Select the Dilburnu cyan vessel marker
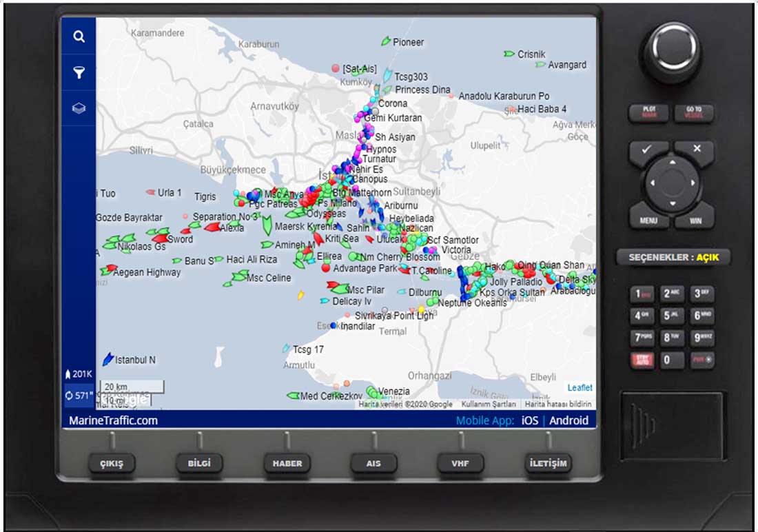758x532 pixels. [402, 291]
